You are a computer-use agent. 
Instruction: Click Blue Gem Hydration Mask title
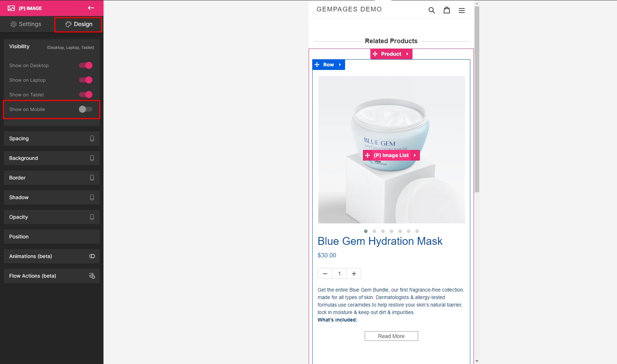click(x=380, y=241)
